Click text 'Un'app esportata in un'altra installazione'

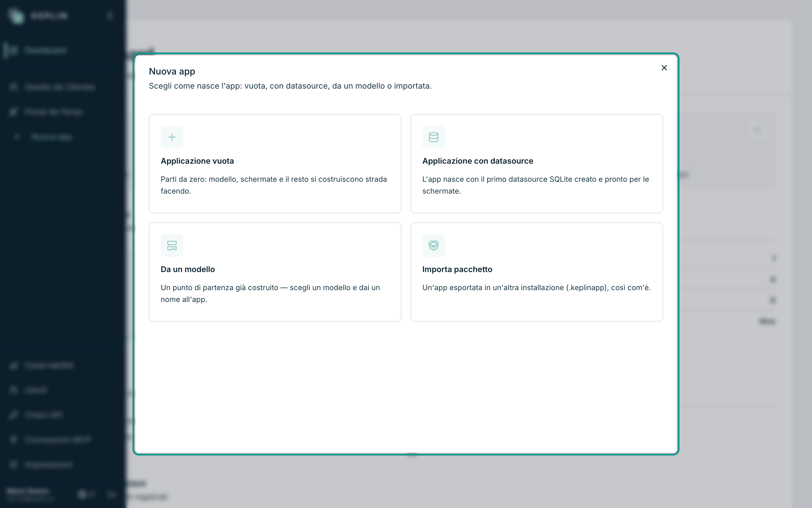493,288
